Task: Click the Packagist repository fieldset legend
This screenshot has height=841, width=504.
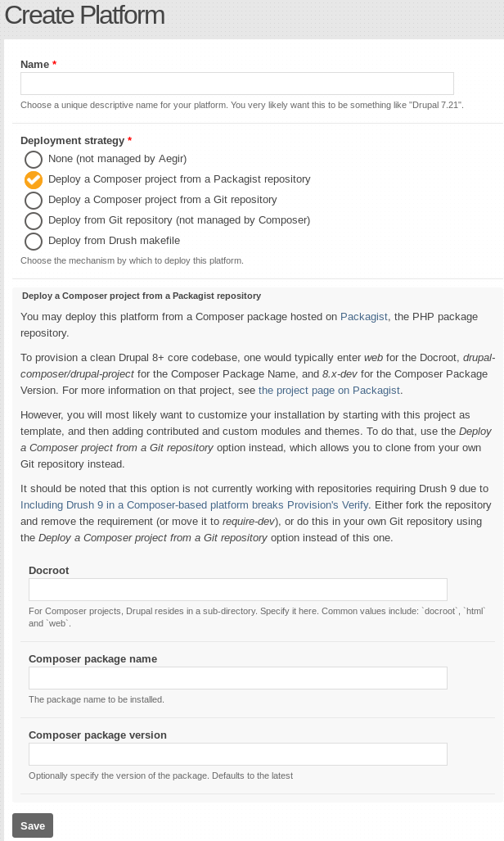Action: [142, 296]
